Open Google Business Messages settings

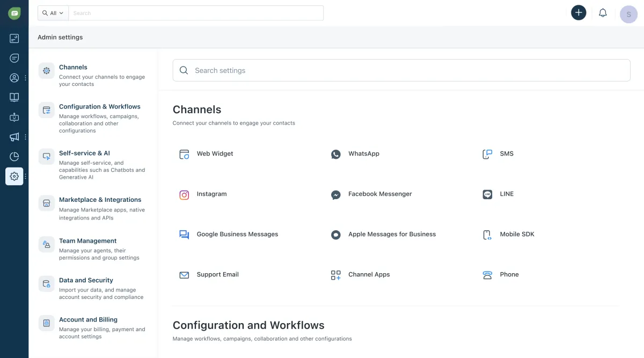(237, 235)
